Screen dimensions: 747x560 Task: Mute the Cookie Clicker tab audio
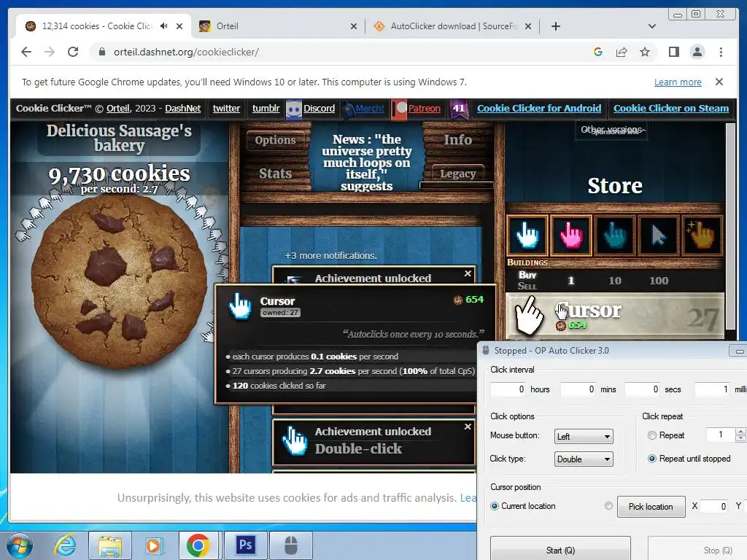pos(164,26)
